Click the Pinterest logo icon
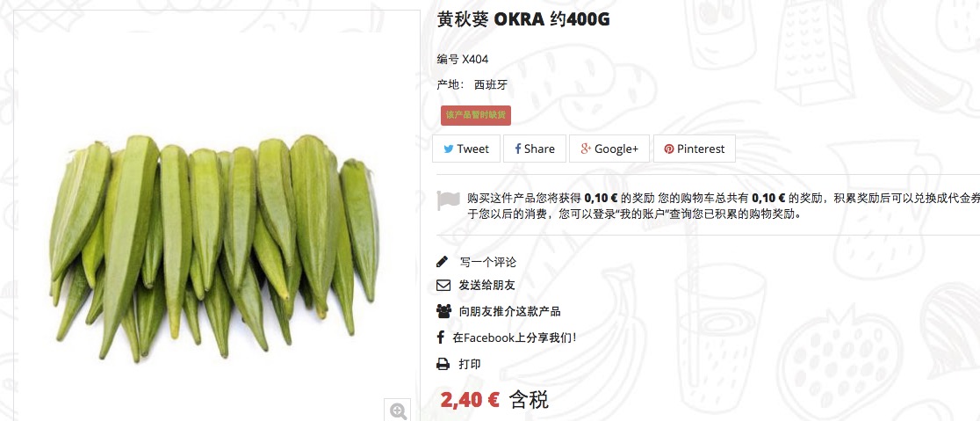The width and height of the screenshot is (980, 421). tap(669, 149)
